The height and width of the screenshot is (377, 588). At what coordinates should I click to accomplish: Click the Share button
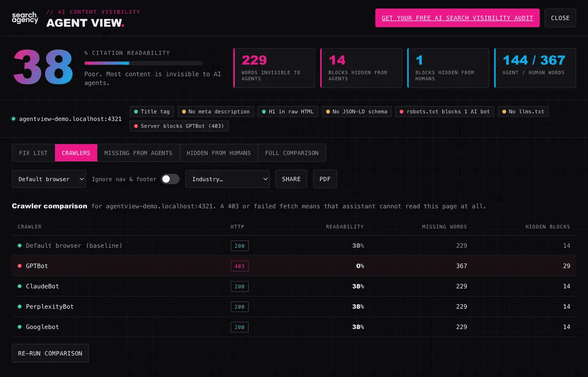[291, 179]
